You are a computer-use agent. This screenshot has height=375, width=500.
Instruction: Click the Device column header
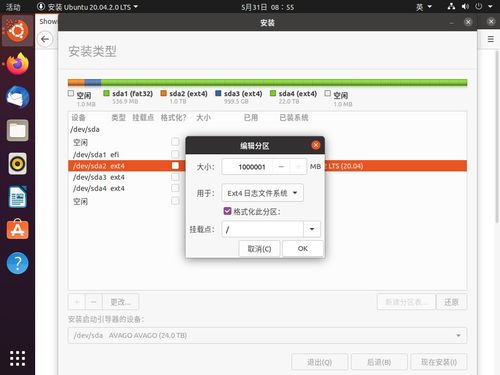point(78,117)
